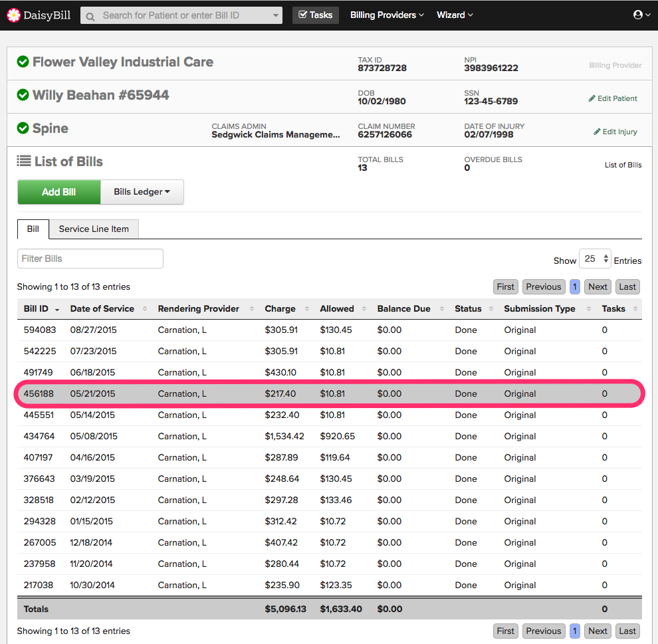Open bill 237958 row
Screen dimensions: 658x644
click(x=330, y=564)
